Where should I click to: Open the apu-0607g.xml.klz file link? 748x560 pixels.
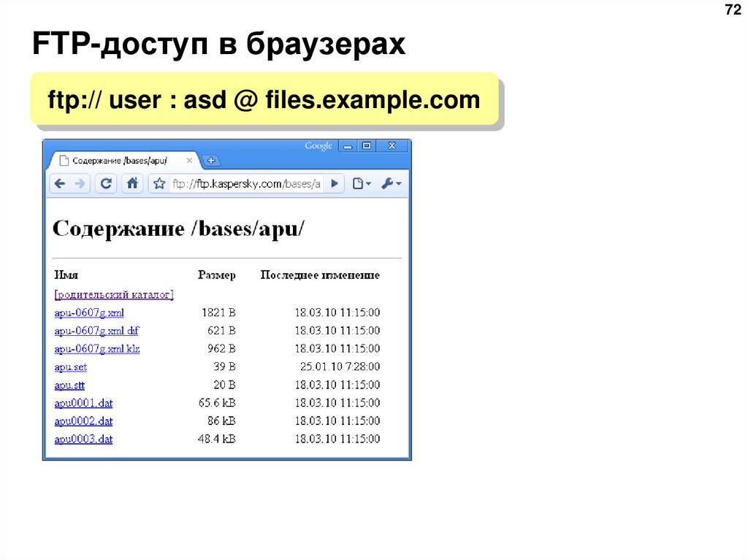point(97,349)
